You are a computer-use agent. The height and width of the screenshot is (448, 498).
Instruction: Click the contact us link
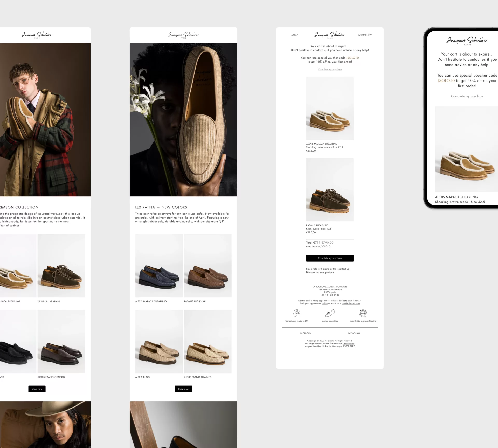coord(343,269)
